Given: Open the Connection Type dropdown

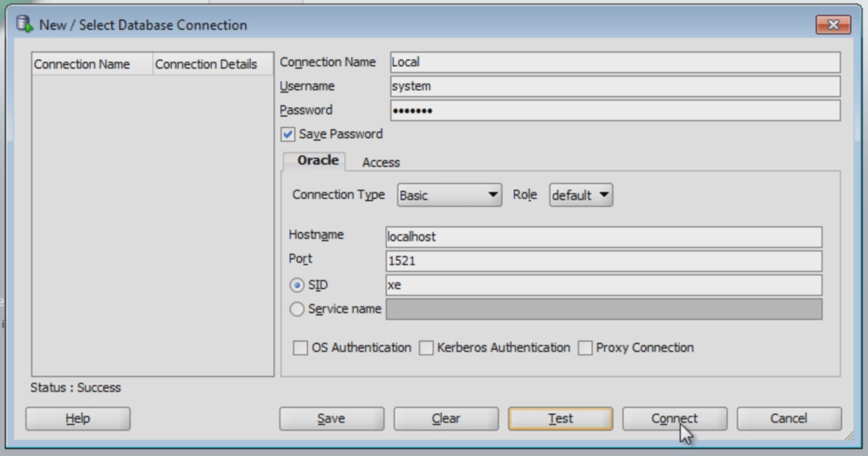Looking at the screenshot, I should 449,195.
